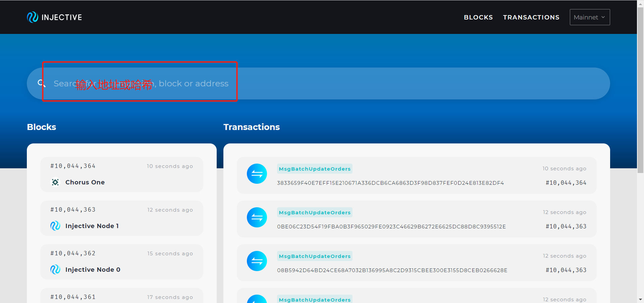The width and height of the screenshot is (644, 303).
Task: Click the search magnifier icon
Action: tap(41, 83)
